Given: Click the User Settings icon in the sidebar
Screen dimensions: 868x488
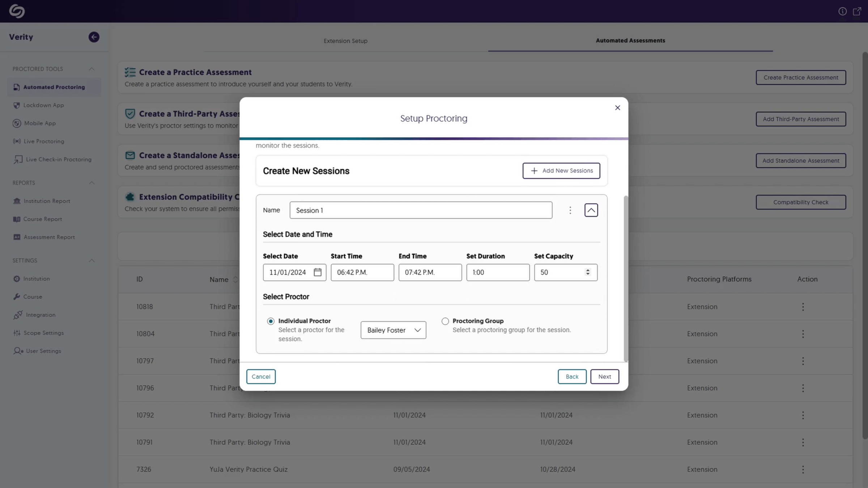Looking at the screenshot, I should point(18,351).
